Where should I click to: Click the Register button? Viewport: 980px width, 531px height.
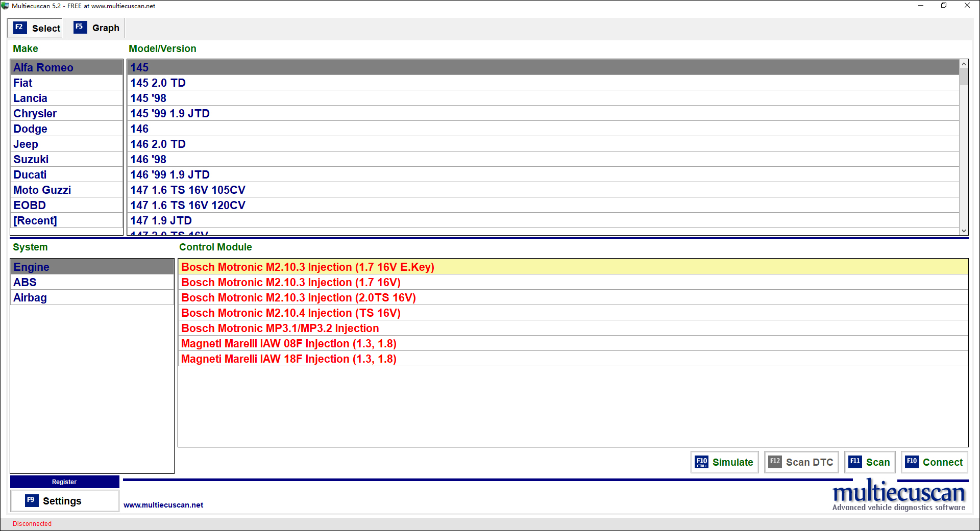65,482
